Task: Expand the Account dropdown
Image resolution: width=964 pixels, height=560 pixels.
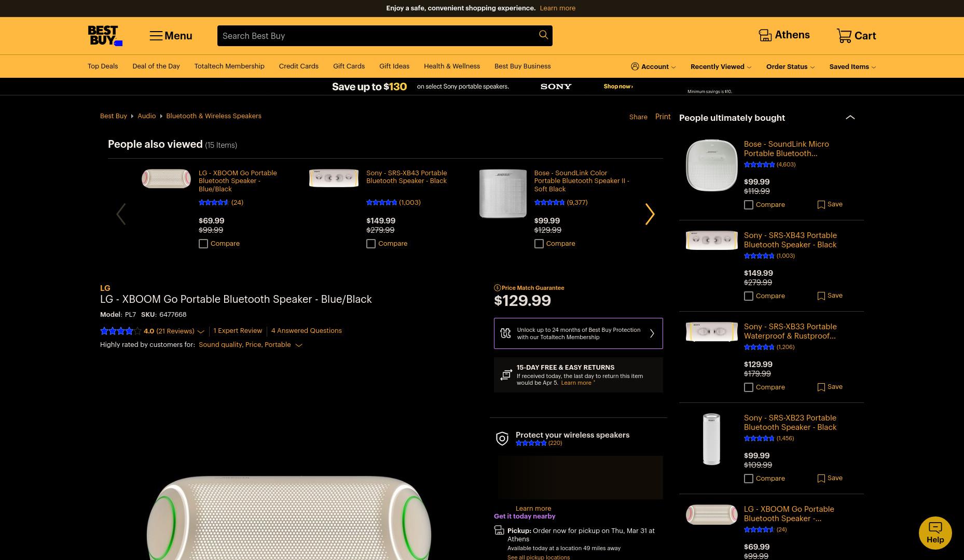Action: (x=673, y=67)
